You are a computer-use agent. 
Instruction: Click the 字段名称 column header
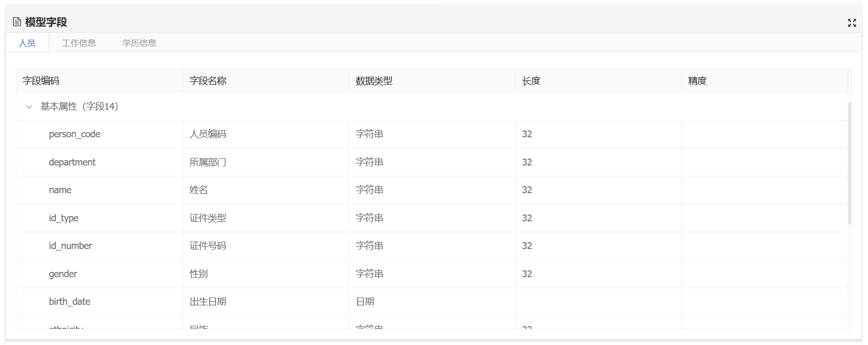click(x=208, y=81)
